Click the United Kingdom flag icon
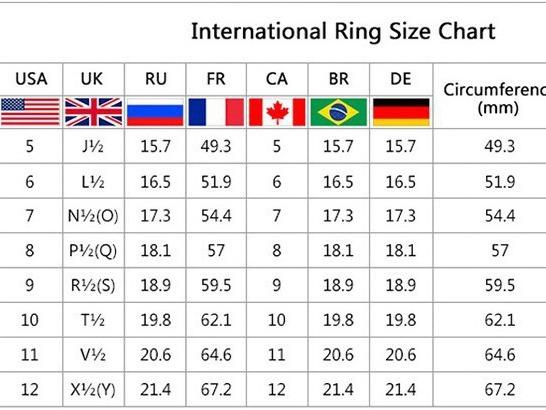This screenshot has height=410, width=546. [x=93, y=112]
